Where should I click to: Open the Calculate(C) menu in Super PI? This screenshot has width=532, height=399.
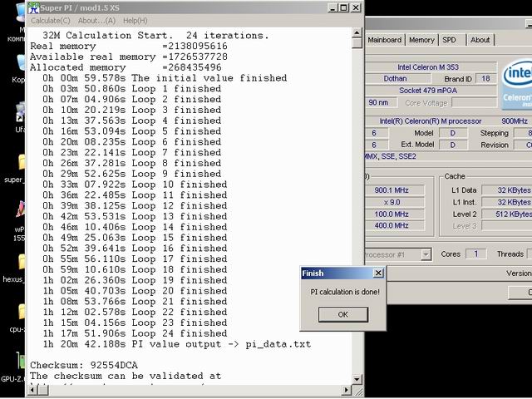(x=51, y=21)
